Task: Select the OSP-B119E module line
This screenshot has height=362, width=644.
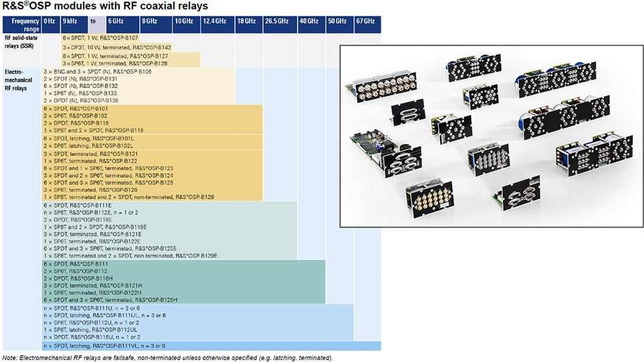Action: (x=95, y=227)
